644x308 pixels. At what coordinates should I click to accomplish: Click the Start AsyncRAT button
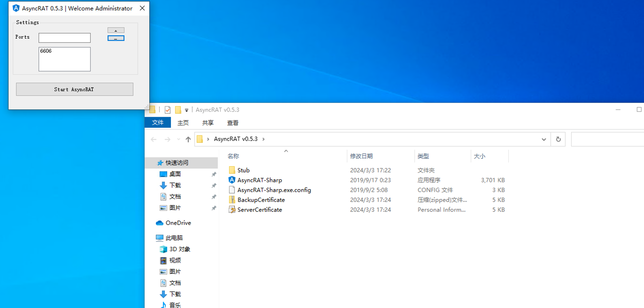(74, 89)
